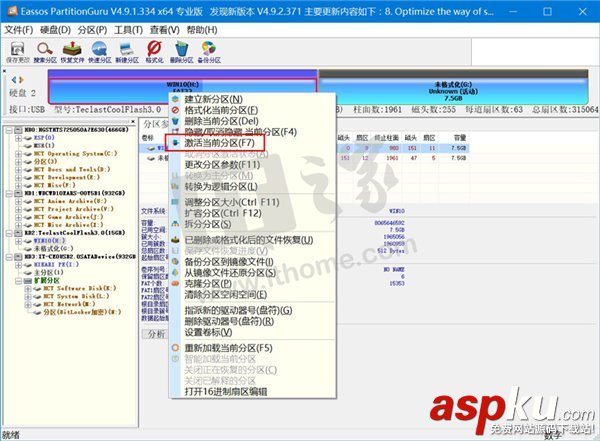Choose 清除分区空闲空间(E) menu entry
600x441 pixels.
pos(252,295)
